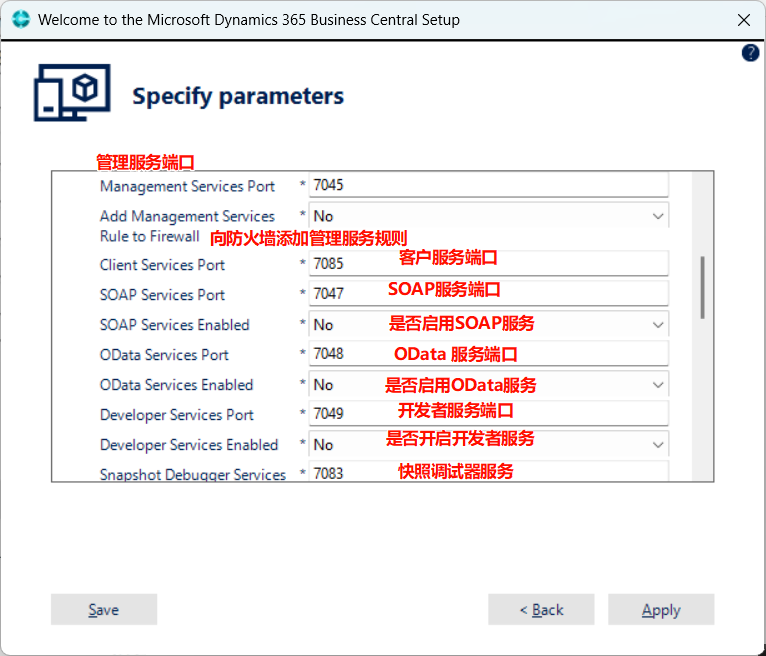Viewport: 766px width, 656px height.
Task: Click the Apply button
Action: coord(661,609)
